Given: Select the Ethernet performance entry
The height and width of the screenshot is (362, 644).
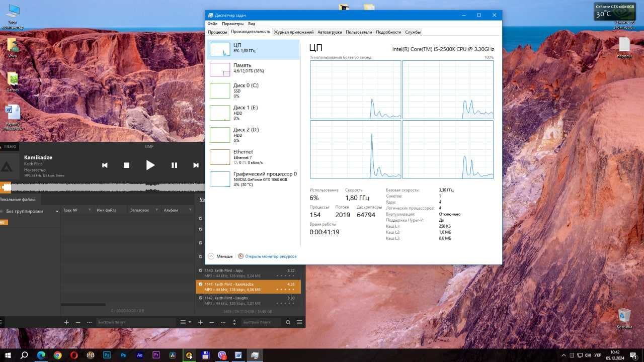Looking at the screenshot, I should (x=254, y=157).
